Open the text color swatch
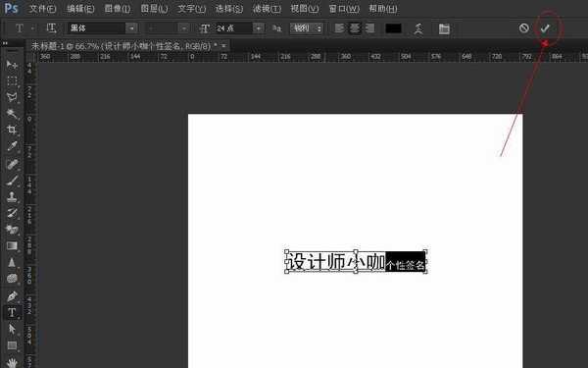This screenshot has width=588, height=368. (393, 28)
